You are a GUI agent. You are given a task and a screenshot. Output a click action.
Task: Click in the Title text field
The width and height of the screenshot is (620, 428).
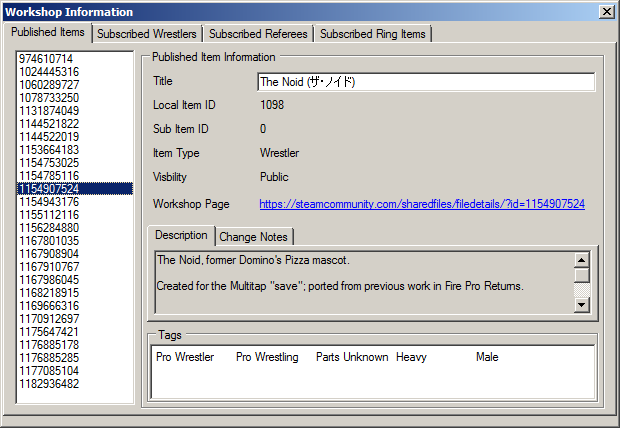tap(425, 82)
